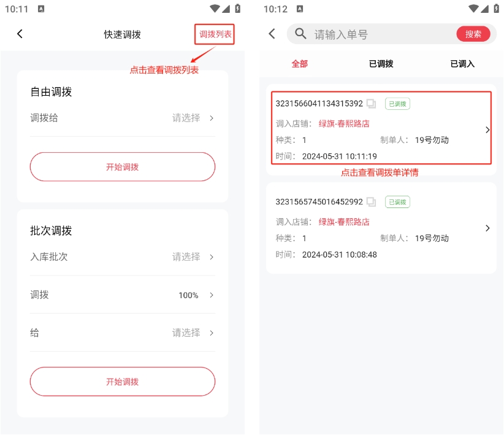Switch to the 全部 tab
Viewport: 504px width, 435px height.
point(299,64)
